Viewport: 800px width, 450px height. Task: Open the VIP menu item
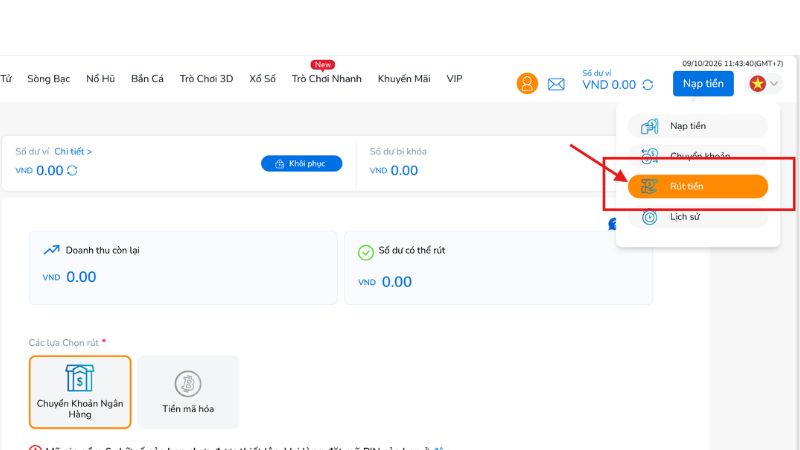coord(454,79)
